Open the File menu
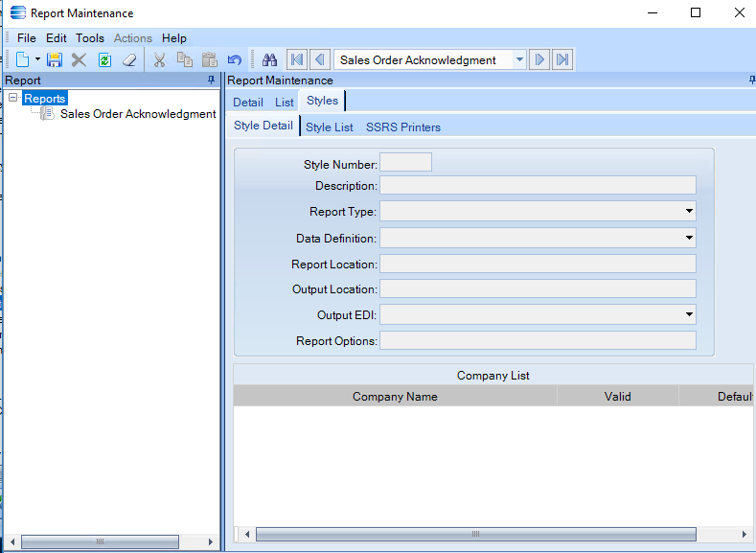 (27, 38)
